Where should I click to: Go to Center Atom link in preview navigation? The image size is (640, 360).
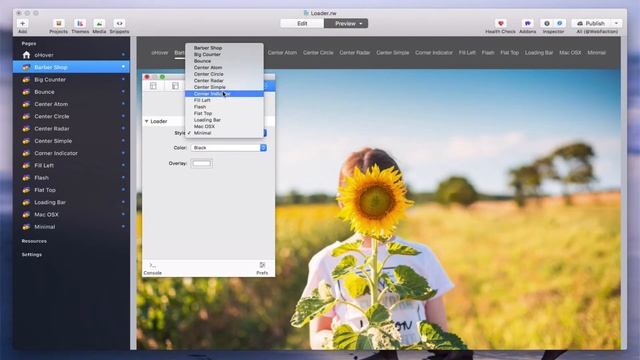point(282,53)
